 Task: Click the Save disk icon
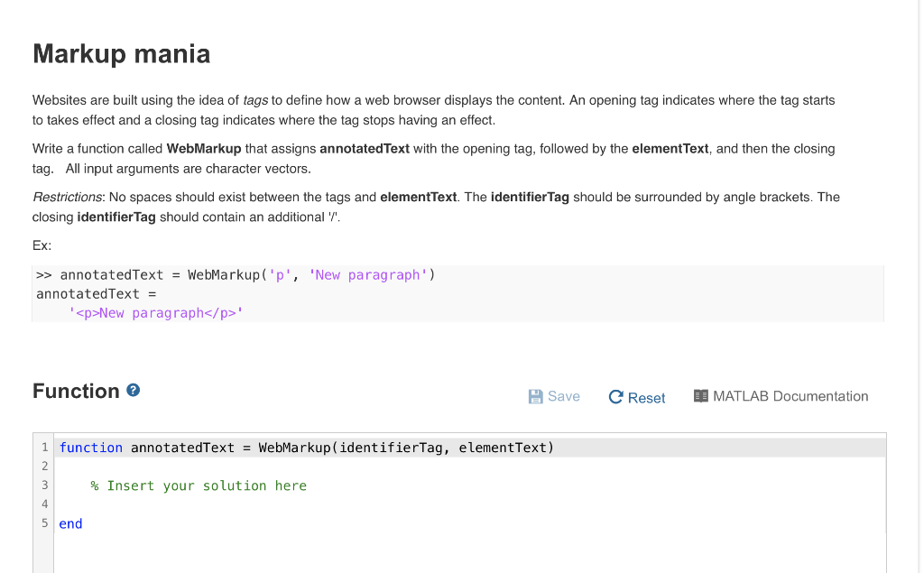coord(534,395)
